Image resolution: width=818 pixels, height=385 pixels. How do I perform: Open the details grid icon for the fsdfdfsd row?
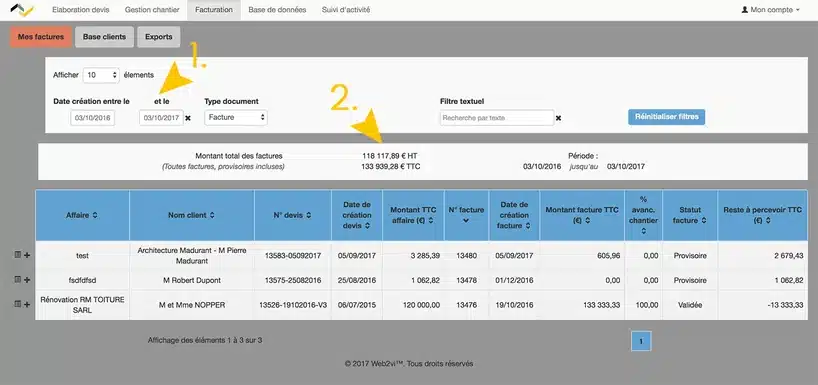click(x=18, y=279)
